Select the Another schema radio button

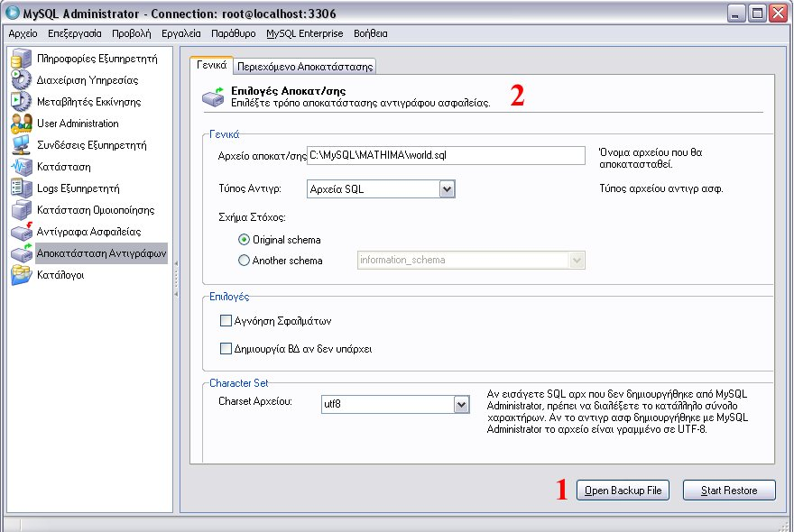click(x=245, y=261)
